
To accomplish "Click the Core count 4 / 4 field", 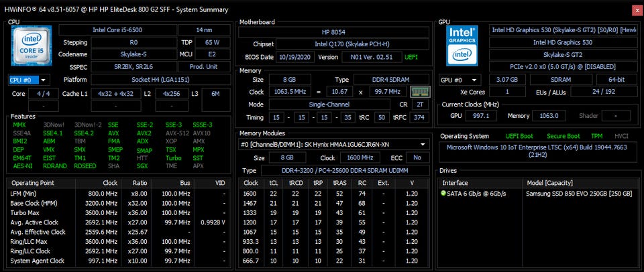I will click(x=43, y=94).
